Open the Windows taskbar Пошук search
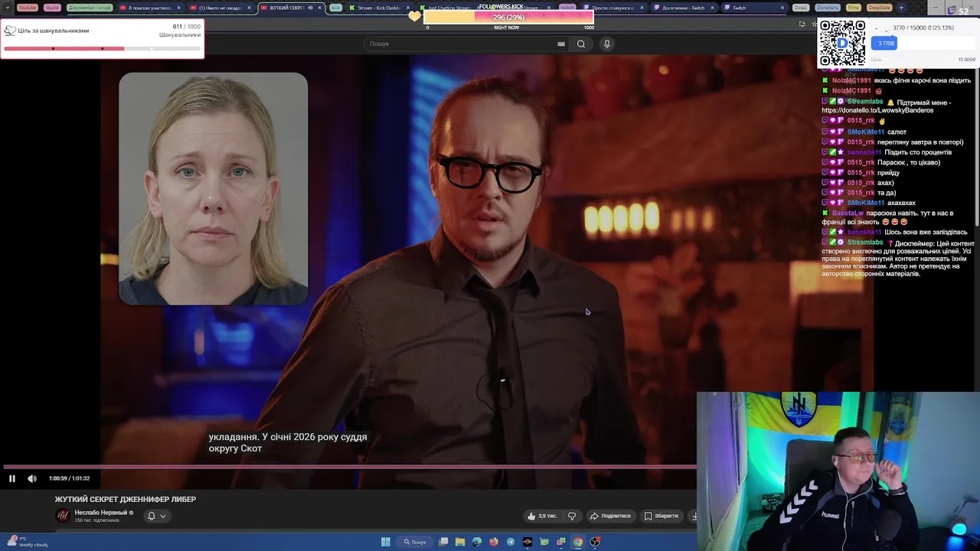 tap(415, 542)
